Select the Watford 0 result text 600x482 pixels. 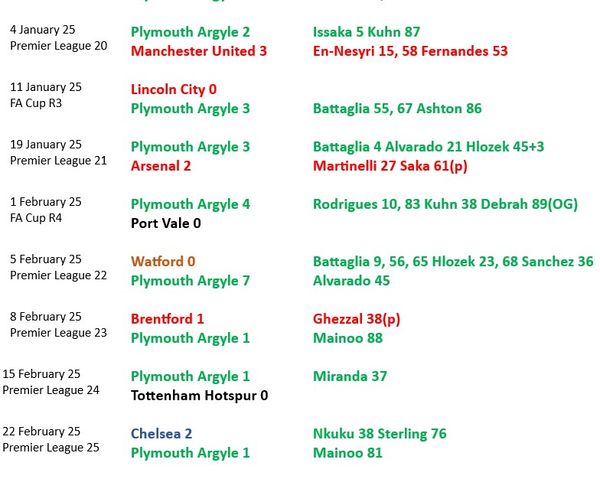163,262
